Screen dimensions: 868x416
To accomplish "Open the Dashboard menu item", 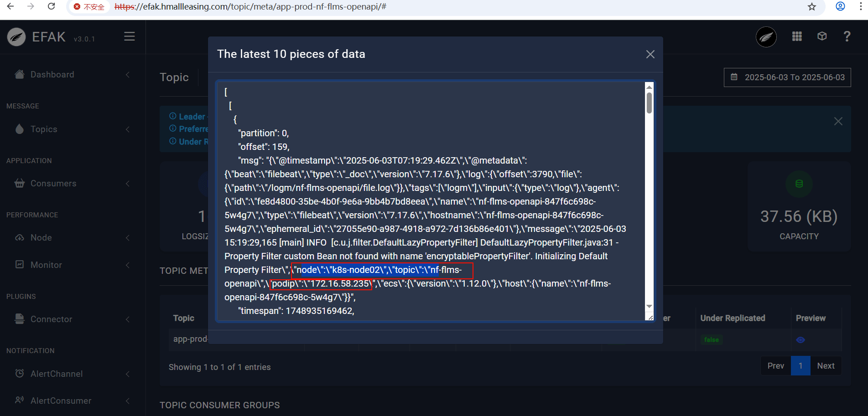I will click(52, 75).
